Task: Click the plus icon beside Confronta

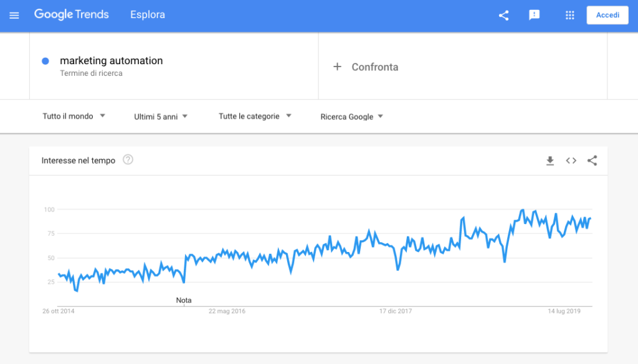Action: [x=337, y=67]
